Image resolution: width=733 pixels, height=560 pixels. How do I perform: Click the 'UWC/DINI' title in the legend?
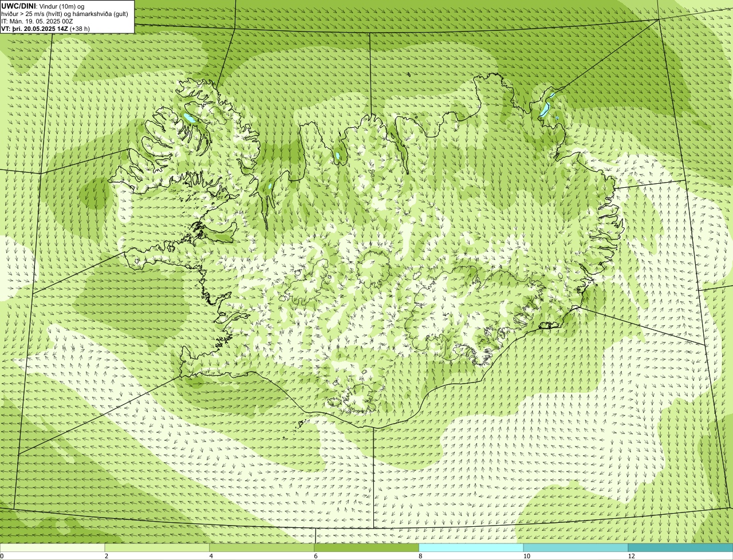click(19, 6)
